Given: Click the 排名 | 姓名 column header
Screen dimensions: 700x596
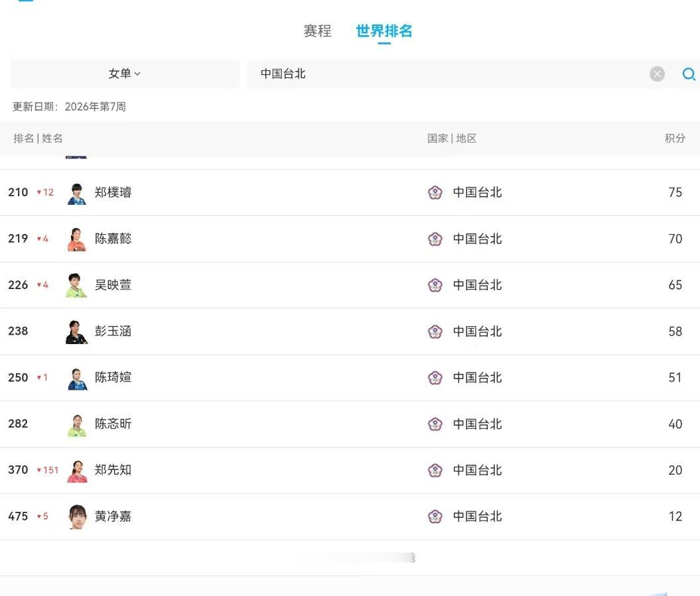Looking at the screenshot, I should point(38,139).
